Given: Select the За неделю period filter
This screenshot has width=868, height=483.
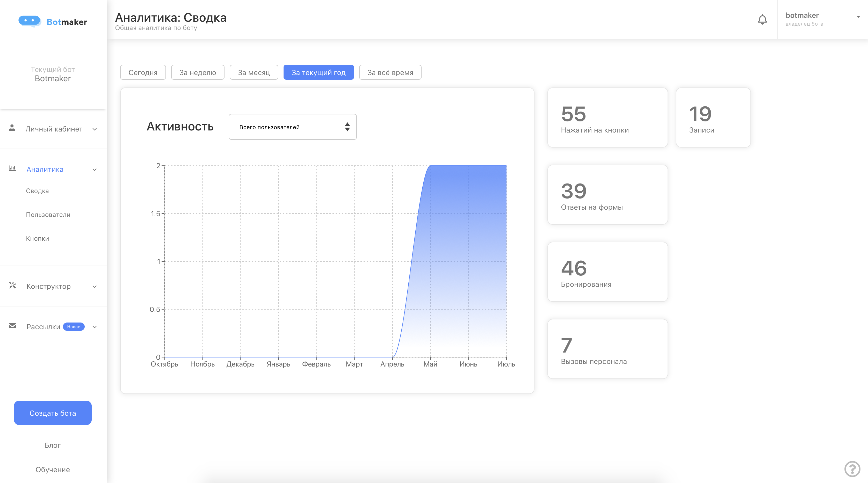Looking at the screenshot, I should pos(198,72).
